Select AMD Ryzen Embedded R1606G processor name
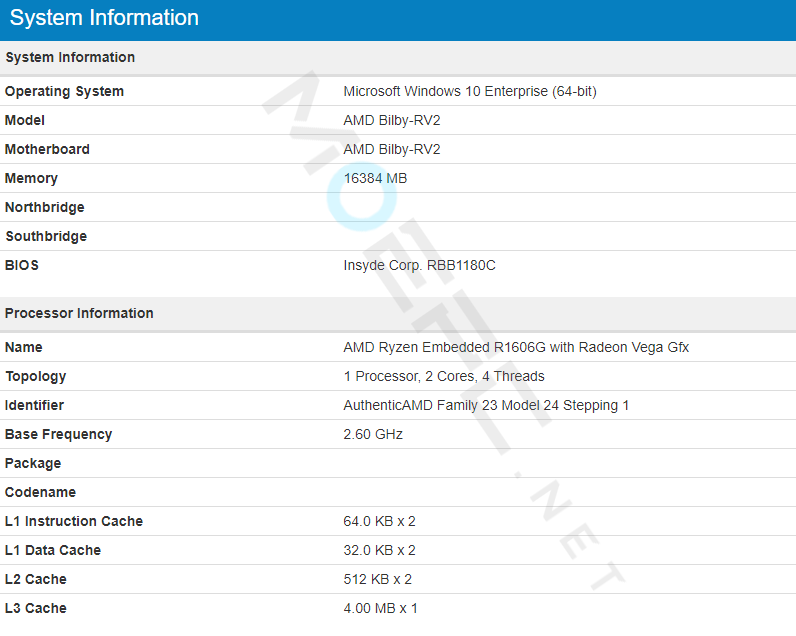The image size is (796, 636). (516, 347)
